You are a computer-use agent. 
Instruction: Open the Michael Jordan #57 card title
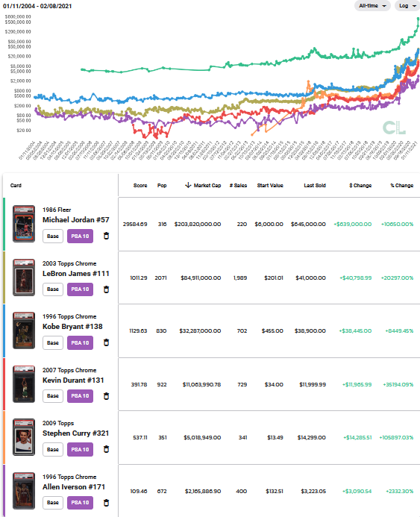(76, 220)
